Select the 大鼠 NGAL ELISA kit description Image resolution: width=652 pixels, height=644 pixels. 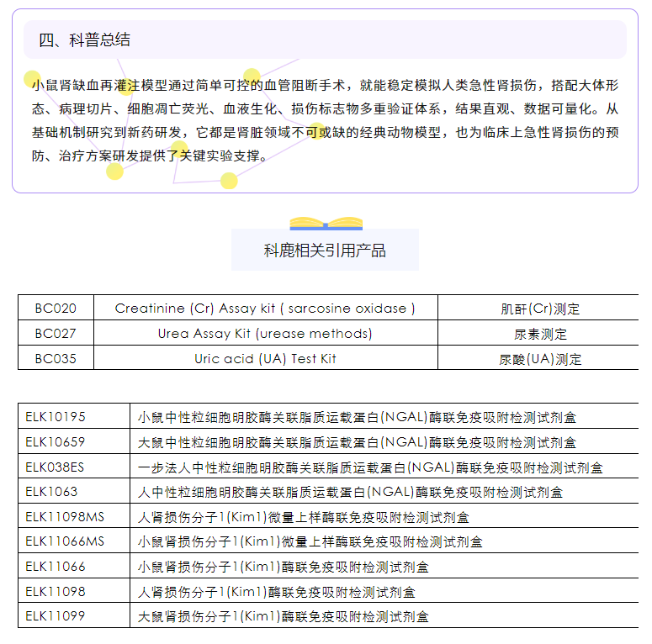357,442
